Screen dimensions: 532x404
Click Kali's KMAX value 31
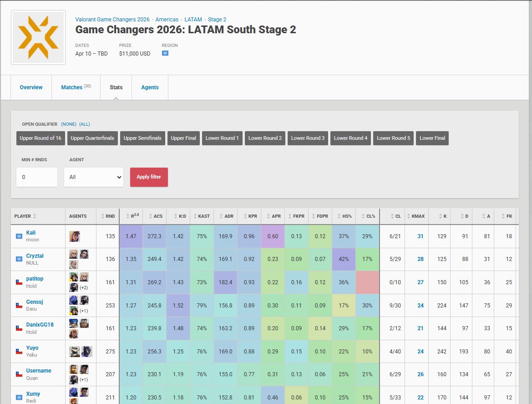[x=421, y=236]
